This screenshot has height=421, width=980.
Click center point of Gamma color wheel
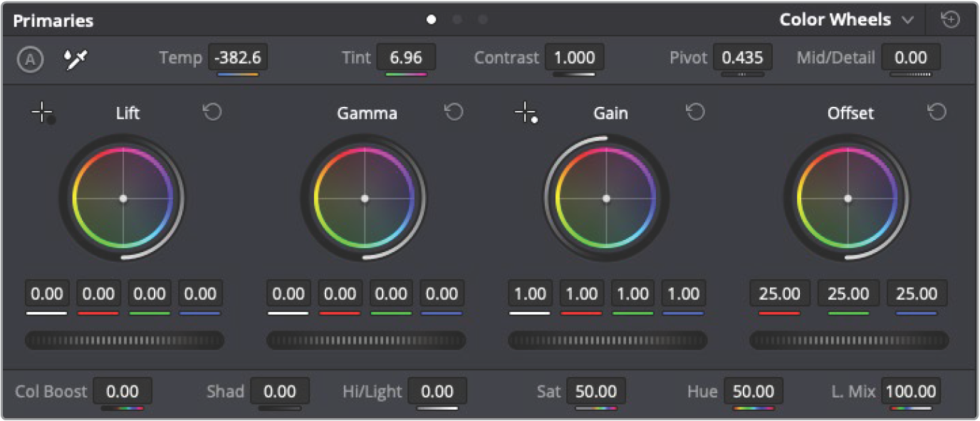365,199
